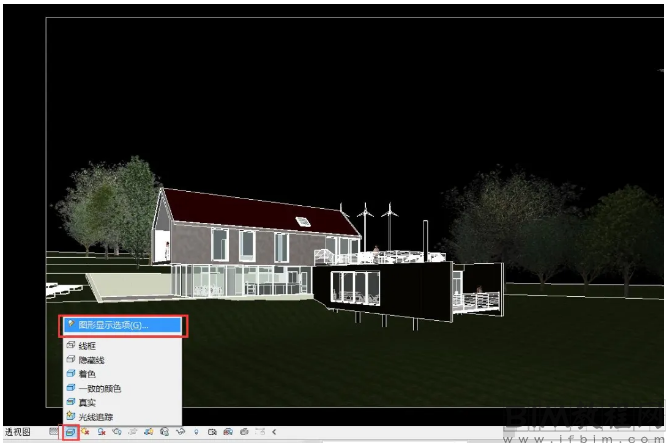Collapse the view control bar arrow
The height and width of the screenshot is (448, 671).
[x=274, y=432]
